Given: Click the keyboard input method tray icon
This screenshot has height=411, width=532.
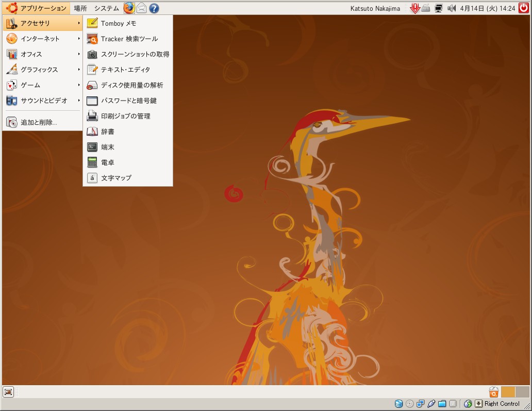Looking at the screenshot, I should click(426, 8).
